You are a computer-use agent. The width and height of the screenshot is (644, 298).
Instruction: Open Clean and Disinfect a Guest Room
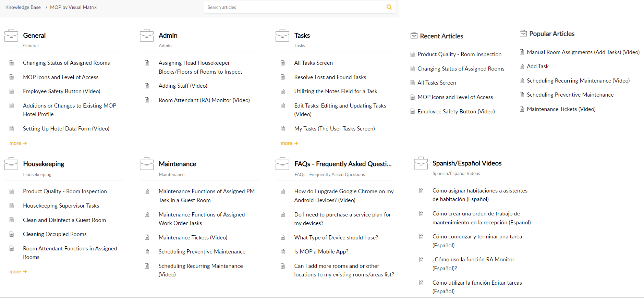click(64, 220)
